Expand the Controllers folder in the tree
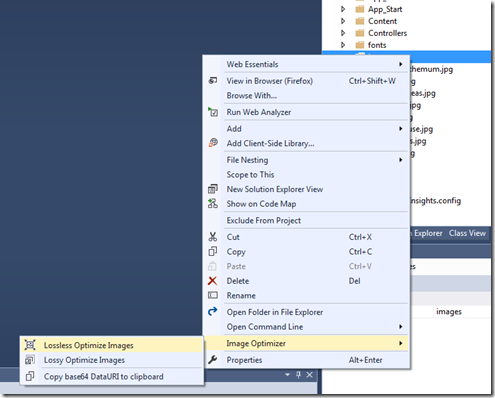Image resolution: width=495 pixels, height=398 pixels. (343, 33)
